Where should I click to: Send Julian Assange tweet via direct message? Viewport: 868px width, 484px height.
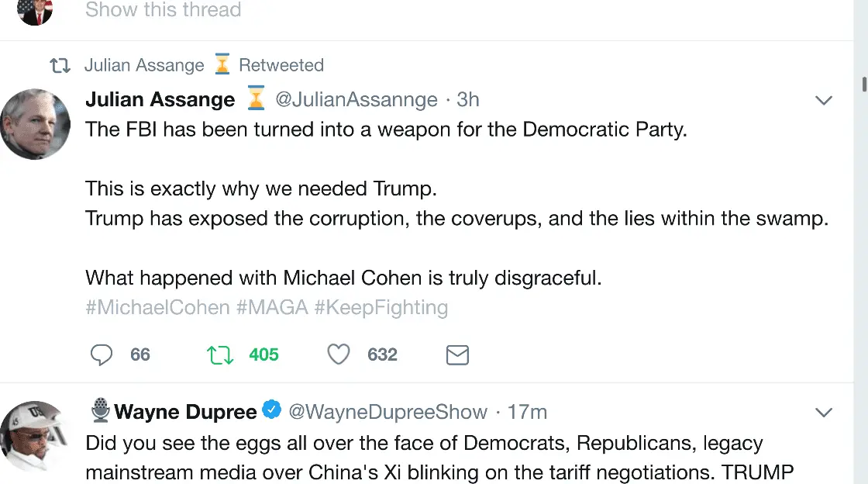pyautogui.click(x=457, y=355)
